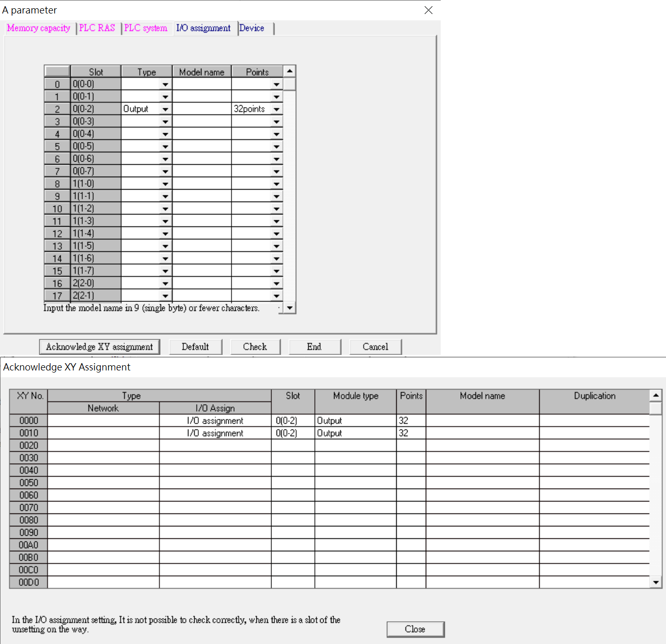
Task: Open Type dropdown for slot 0(0-2)
Action: point(165,109)
